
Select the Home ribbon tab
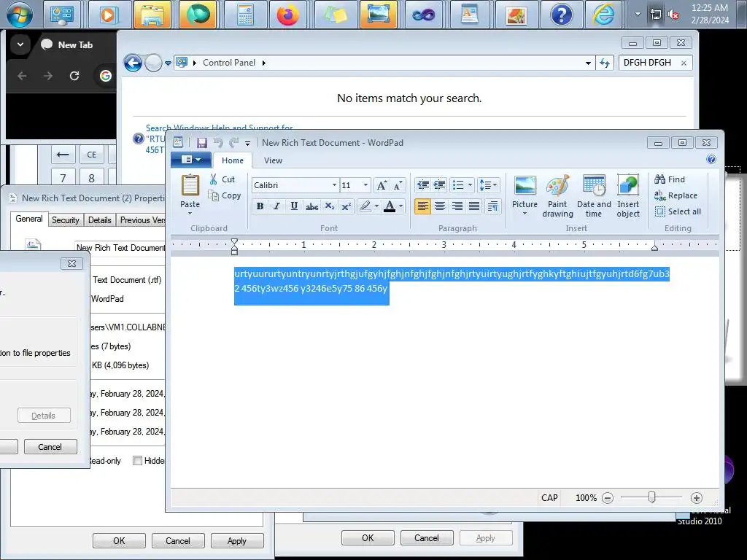pos(233,160)
